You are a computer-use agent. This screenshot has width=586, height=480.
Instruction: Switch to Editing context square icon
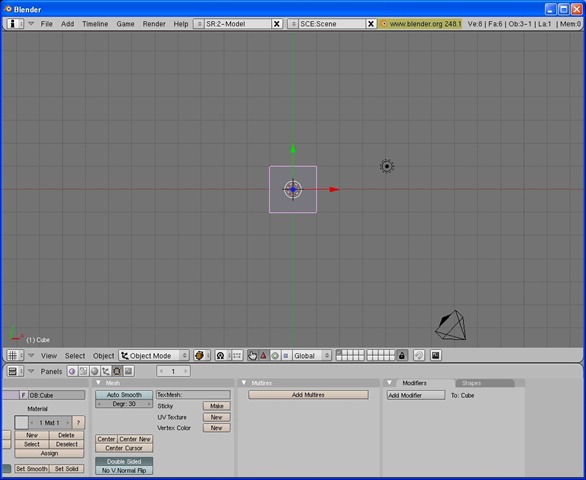[x=117, y=371]
